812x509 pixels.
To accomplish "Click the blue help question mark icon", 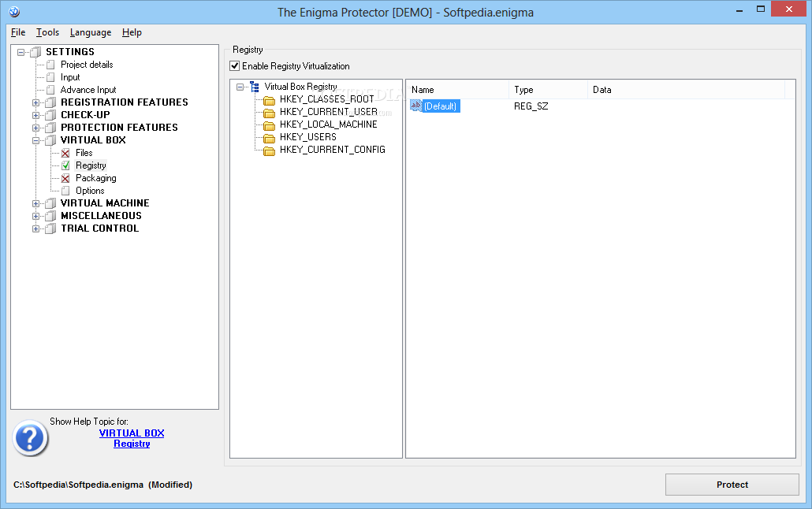I will pyautogui.click(x=30, y=437).
